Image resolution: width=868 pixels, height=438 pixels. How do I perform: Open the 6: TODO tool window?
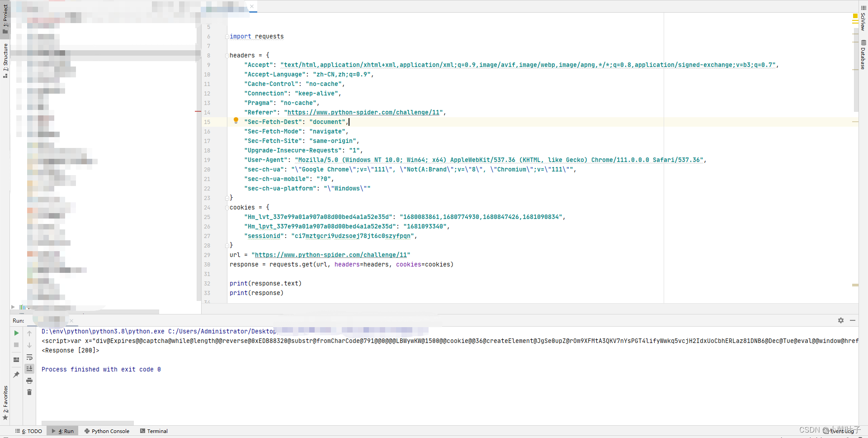28,431
